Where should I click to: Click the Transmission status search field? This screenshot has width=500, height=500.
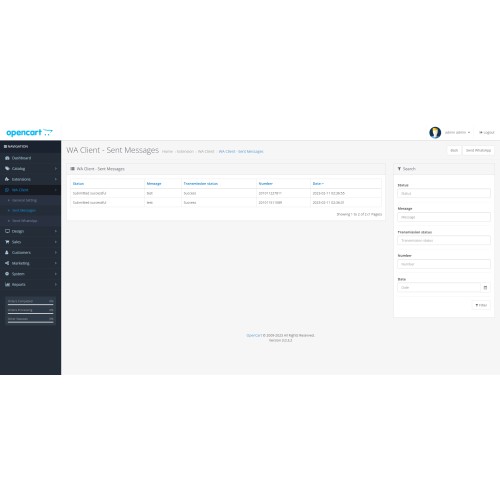pos(444,240)
